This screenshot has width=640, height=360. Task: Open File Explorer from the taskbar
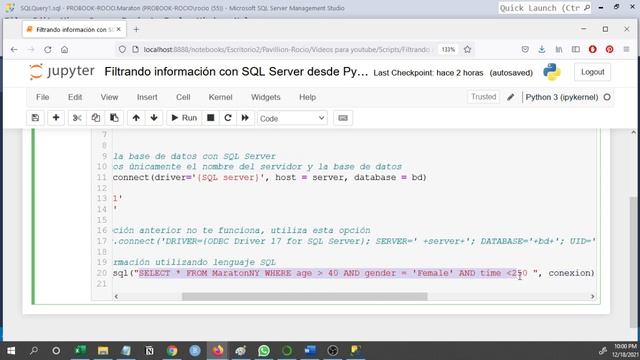pos(103,350)
